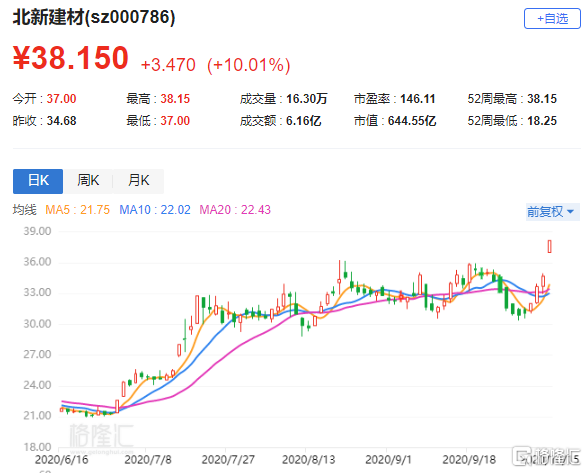Screen dimensions: 587x473
Task: Click the current price ¥38.150
Action: pyautogui.click(x=71, y=58)
